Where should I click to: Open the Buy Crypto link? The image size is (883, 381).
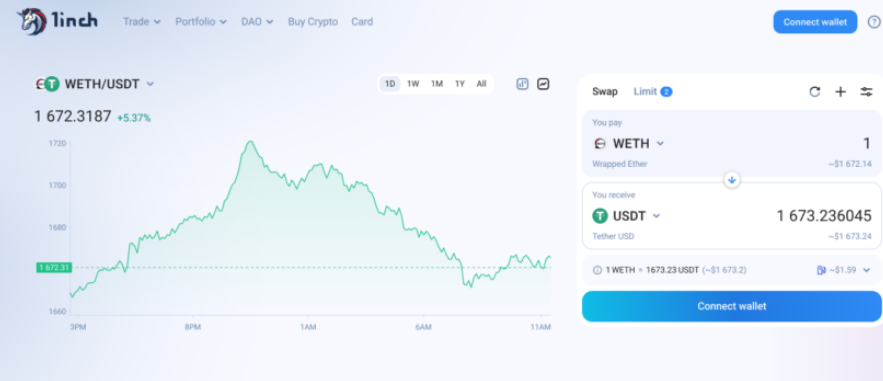[x=313, y=22]
